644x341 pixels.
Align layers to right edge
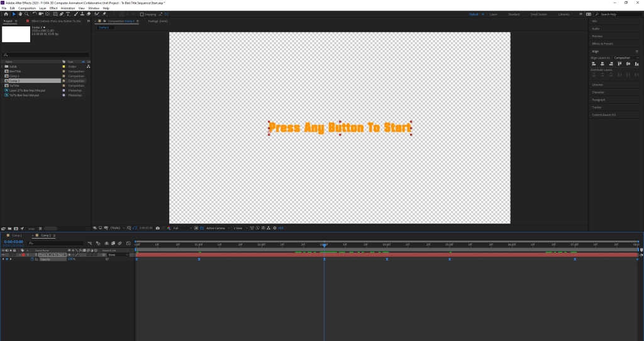(611, 63)
